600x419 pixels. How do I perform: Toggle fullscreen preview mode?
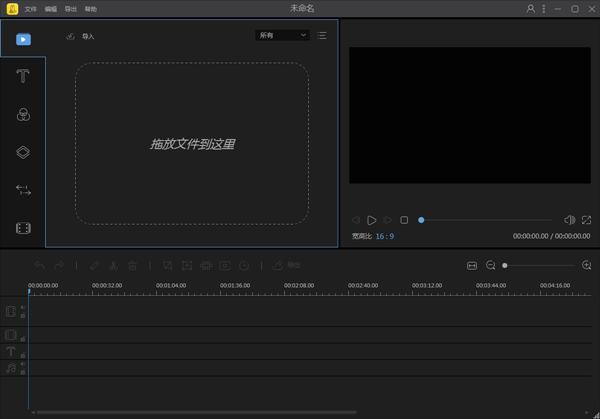point(586,220)
